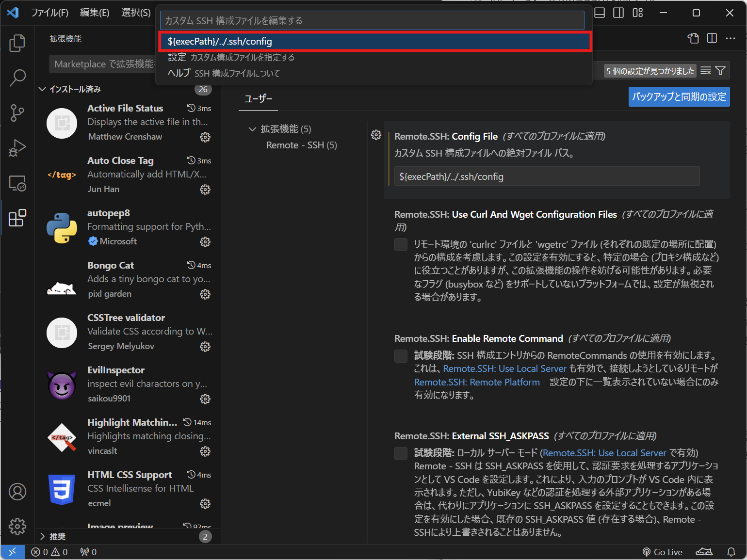Open Remote Explorer view
The width and height of the screenshot is (747, 560).
[17, 183]
